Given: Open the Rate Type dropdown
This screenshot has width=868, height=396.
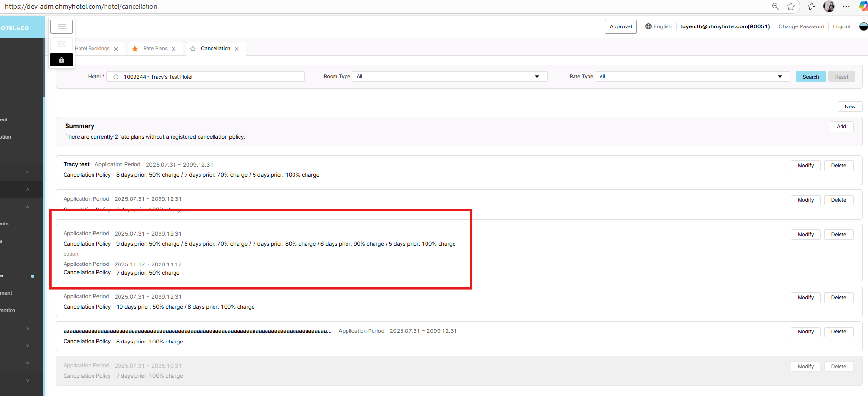Looking at the screenshot, I should pyautogui.click(x=692, y=77).
